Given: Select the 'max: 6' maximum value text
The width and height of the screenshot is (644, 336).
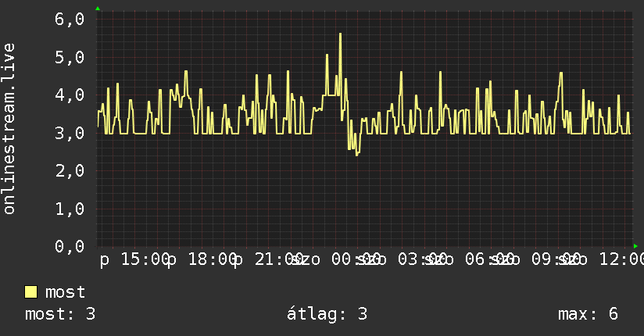Looking at the screenshot, I should point(588,314).
